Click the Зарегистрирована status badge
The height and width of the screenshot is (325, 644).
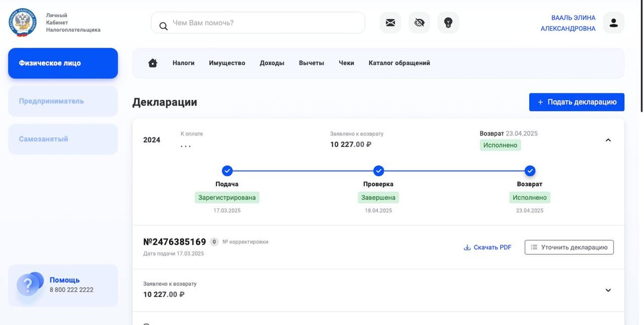point(227,197)
